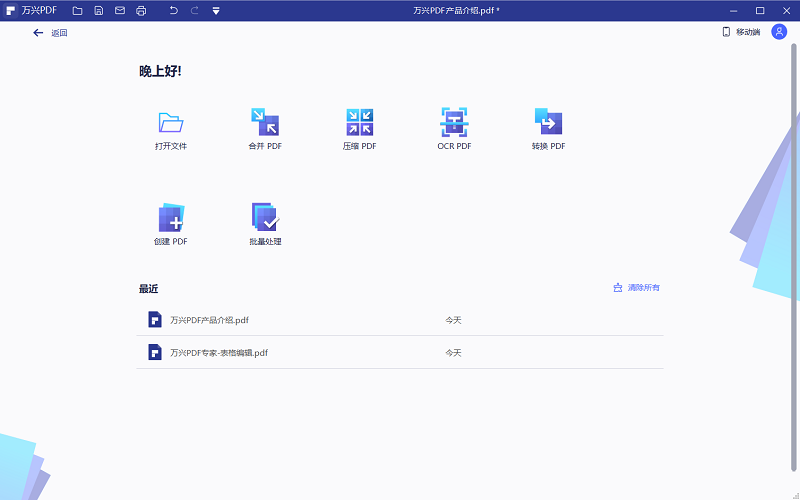
Task: Open the 转换 PDF convert tool
Action: pyautogui.click(x=548, y=123)
